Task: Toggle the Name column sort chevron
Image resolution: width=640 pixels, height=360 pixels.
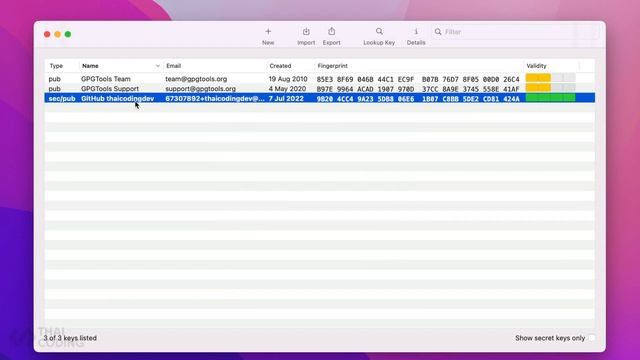Action: click(158, 66)
